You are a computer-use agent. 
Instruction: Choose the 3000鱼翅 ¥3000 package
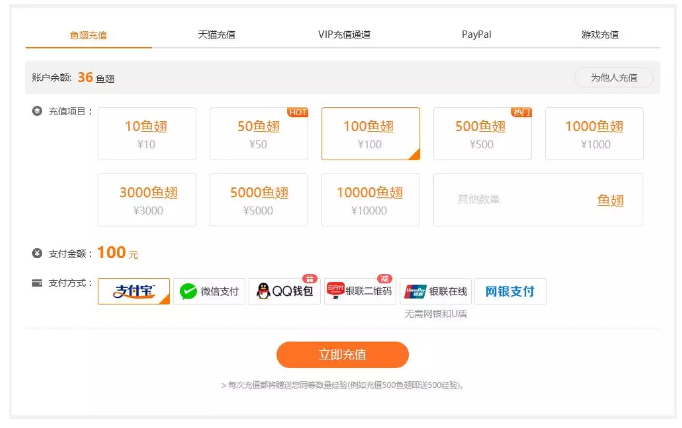(147, 200)
